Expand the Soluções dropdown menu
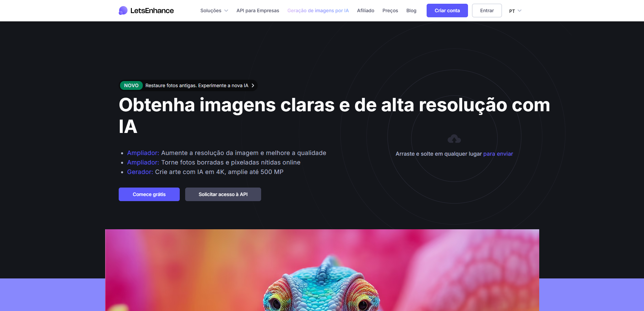The height and width of the screenshot is (311, 644). tap(214, 11)
